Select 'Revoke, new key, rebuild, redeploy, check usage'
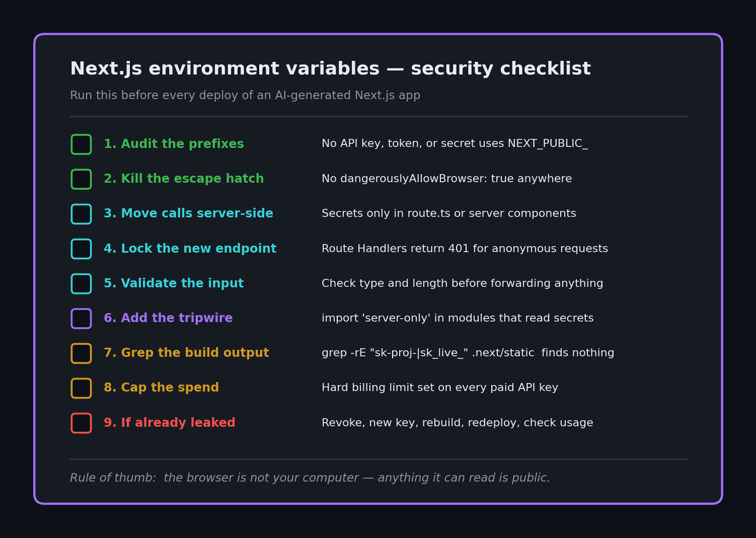The width and height of the screenshot is (756, 538). [x=457, y=423]
